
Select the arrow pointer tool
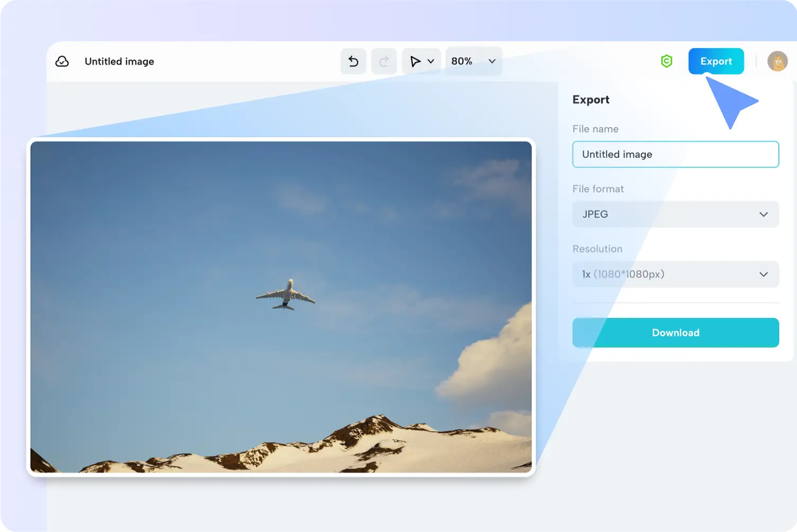tap(415, 61)
